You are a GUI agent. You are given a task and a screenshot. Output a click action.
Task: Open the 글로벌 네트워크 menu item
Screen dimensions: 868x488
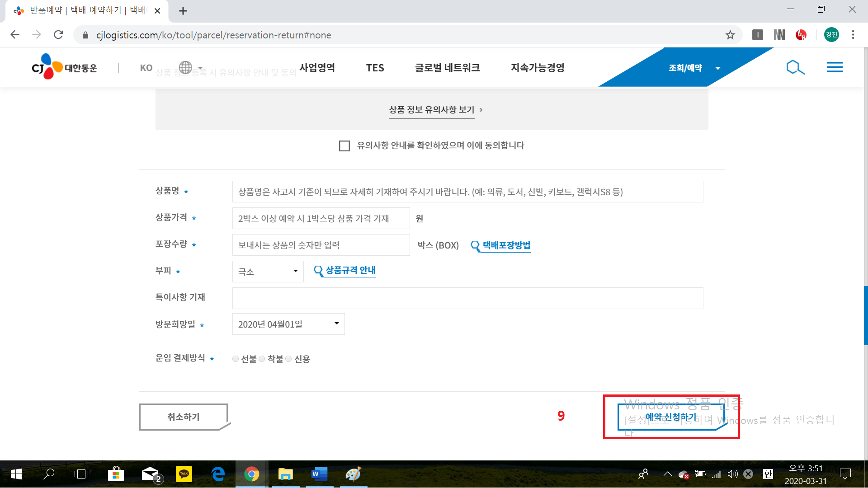(447, 68)
